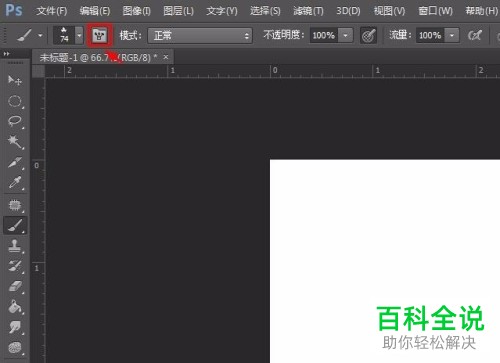Click the flow 100% value field
This screenshot has height=363, width=500.
430,35
